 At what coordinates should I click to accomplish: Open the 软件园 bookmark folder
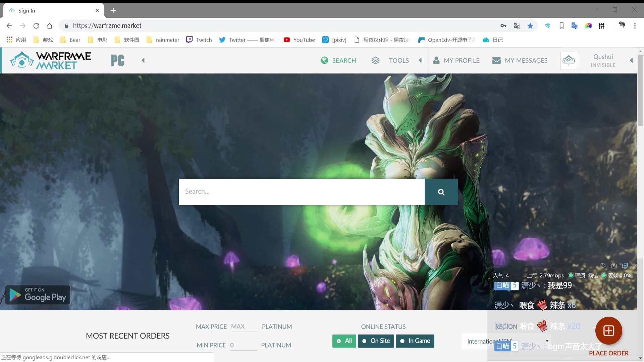[127, 40]
